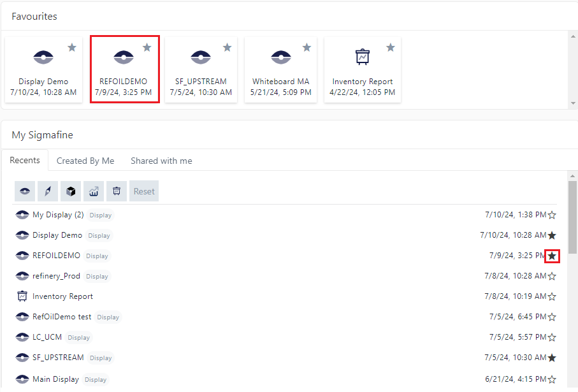Remove star from Display Demo favourite tile
Image resolution: width=578 pixels, height=392 pixels.
coord(72,48)
